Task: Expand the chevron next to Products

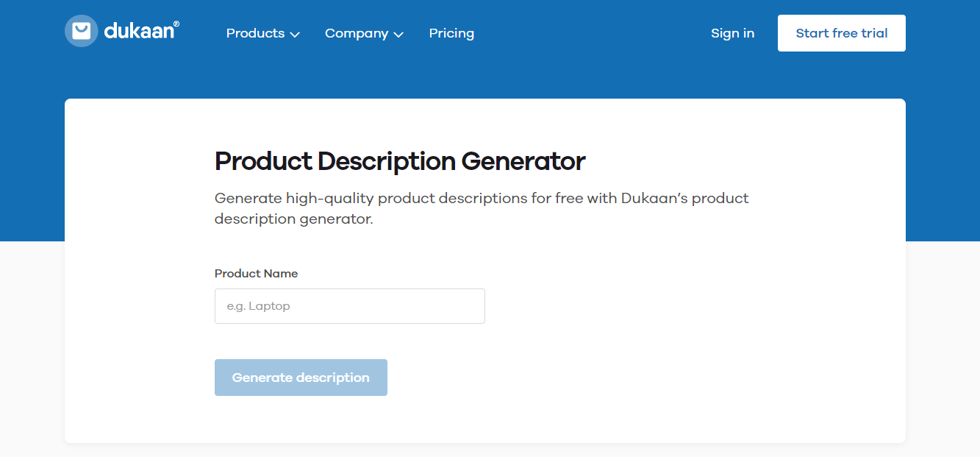Action: coord(295,35)
